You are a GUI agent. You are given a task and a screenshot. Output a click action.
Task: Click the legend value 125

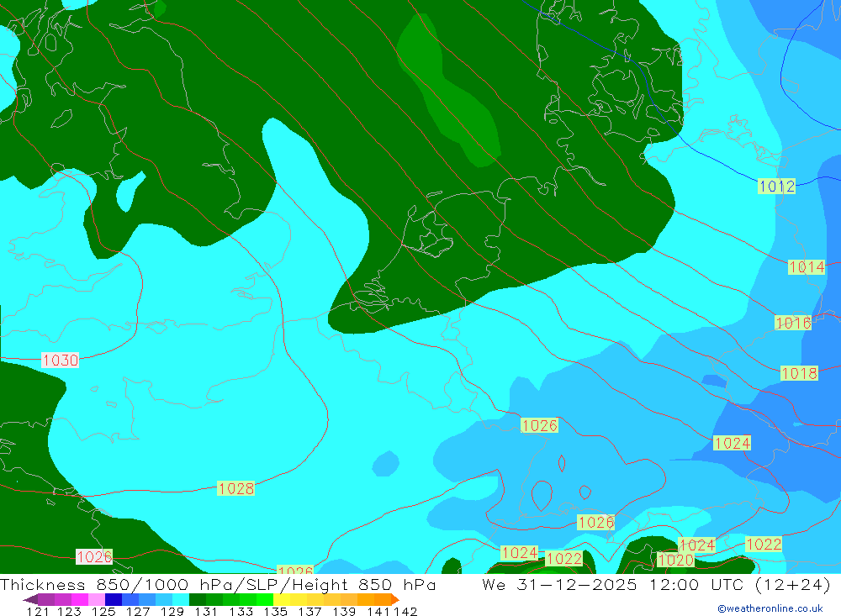click(x=103, y=611)
